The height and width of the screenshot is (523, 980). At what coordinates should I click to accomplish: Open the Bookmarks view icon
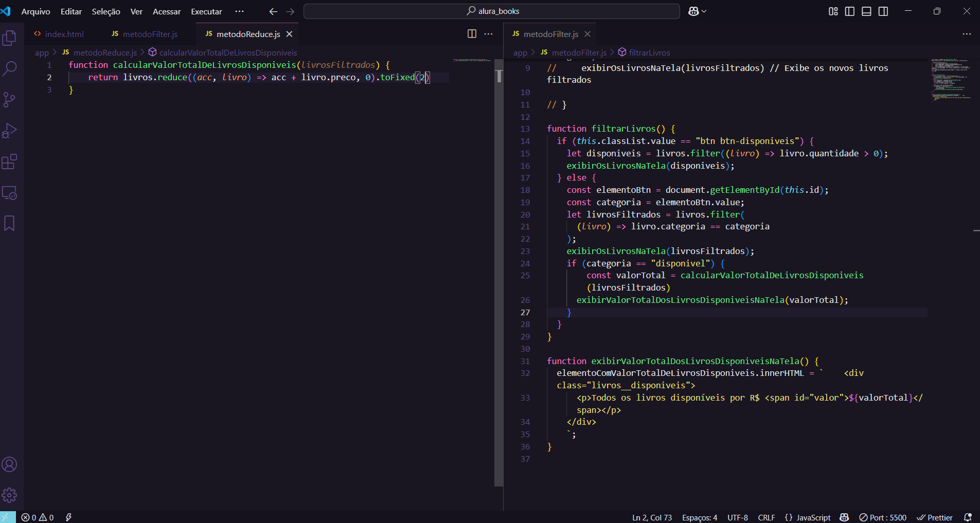click(x=10, y=223)
